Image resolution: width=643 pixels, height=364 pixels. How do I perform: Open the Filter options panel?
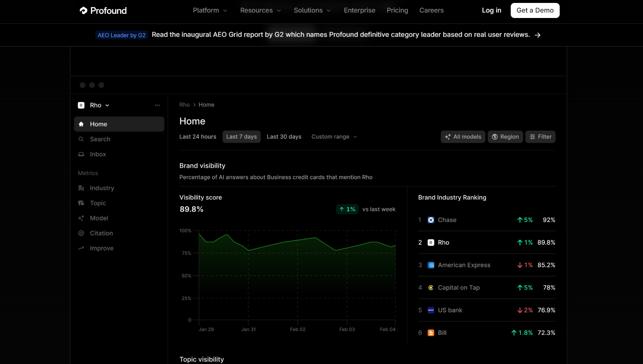coord(540,137)
